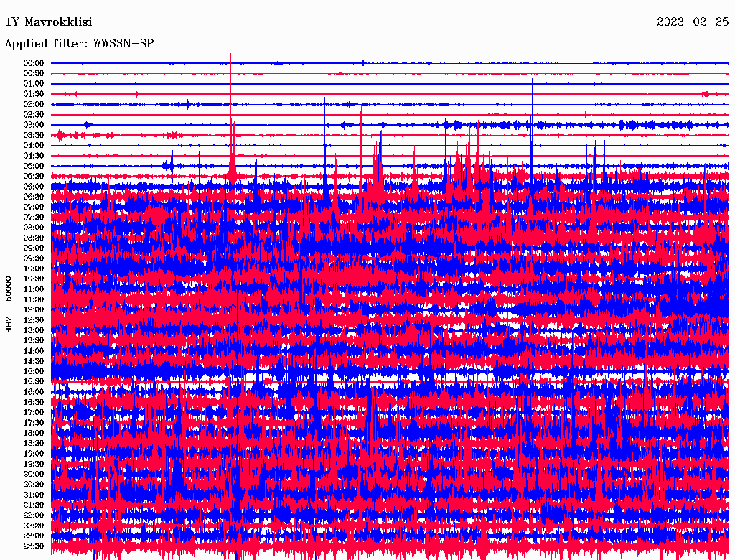Select the 10:30 time label
This screenshot has width=735, height=560.
click(34, 279)
